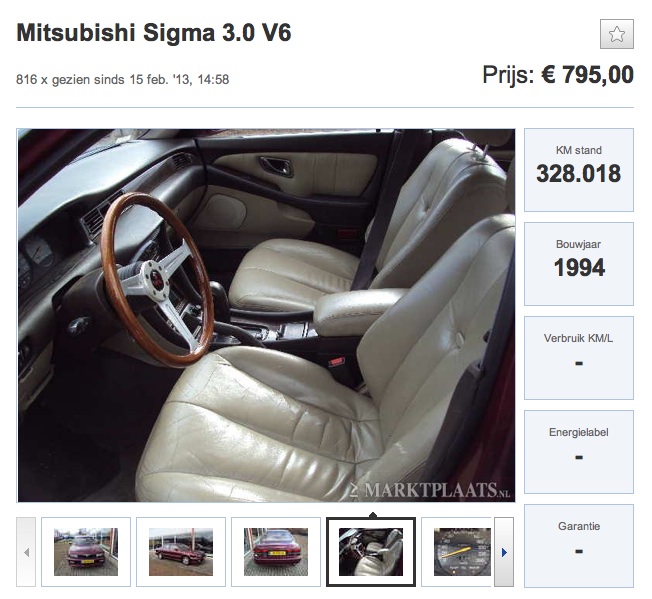This screenshot has width=652, height=599.
Task: Select the rear view car thumbnail
Action: pyautogui.click(x=276, y=552)
